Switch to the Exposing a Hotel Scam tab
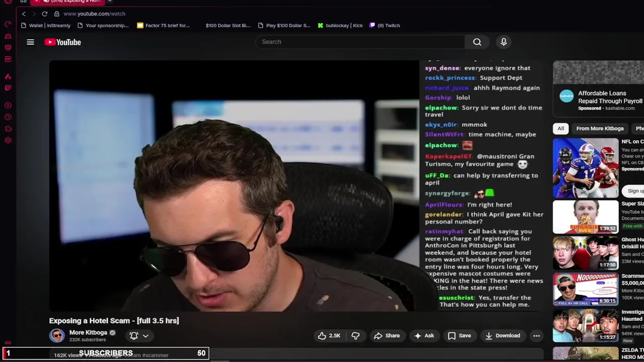The height and width of the screenshot is (362, 644). tap(68, 2)
